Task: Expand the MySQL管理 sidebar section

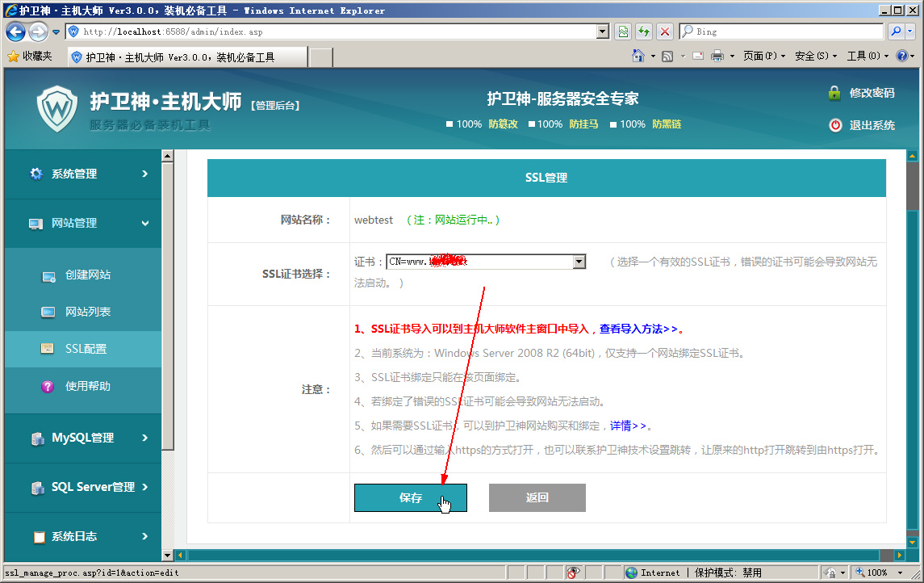Action: pyautogui.click(x=82, y=438)
